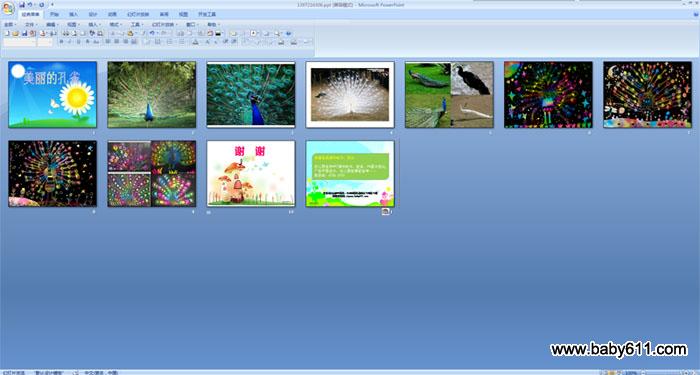The width and height of the screenshot is (700, 375).
Task: Click Save icon in quick access toolbar
Action: (x=22, y=4)
